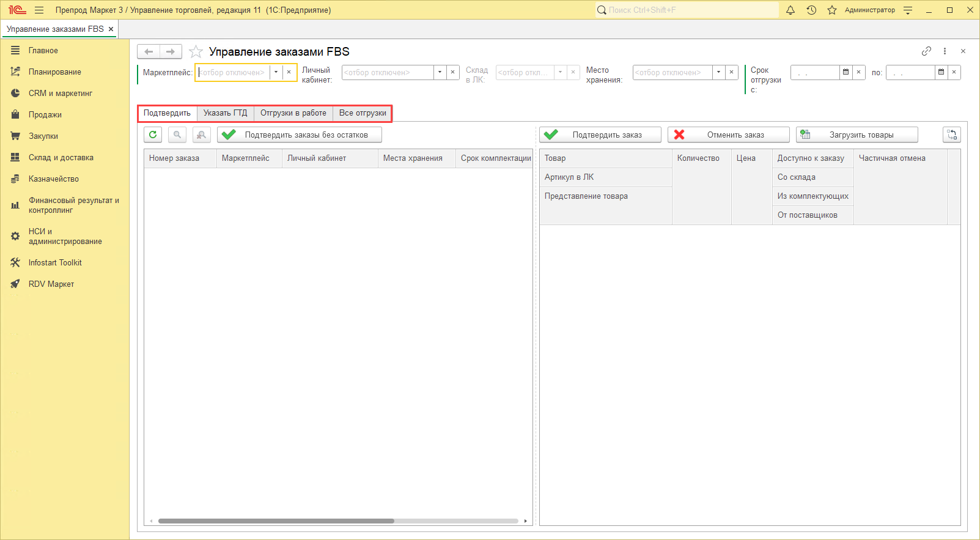
Task: Add form to favorites with star icon
Action: point(196,51)
